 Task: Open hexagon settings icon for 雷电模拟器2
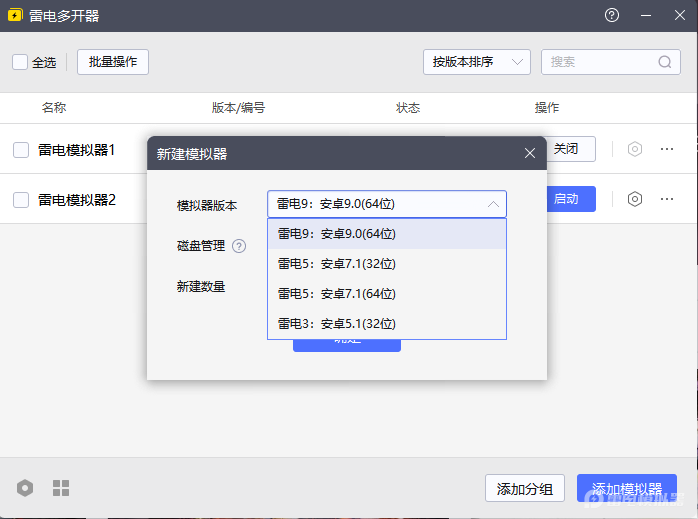click(x=635, y=199)
